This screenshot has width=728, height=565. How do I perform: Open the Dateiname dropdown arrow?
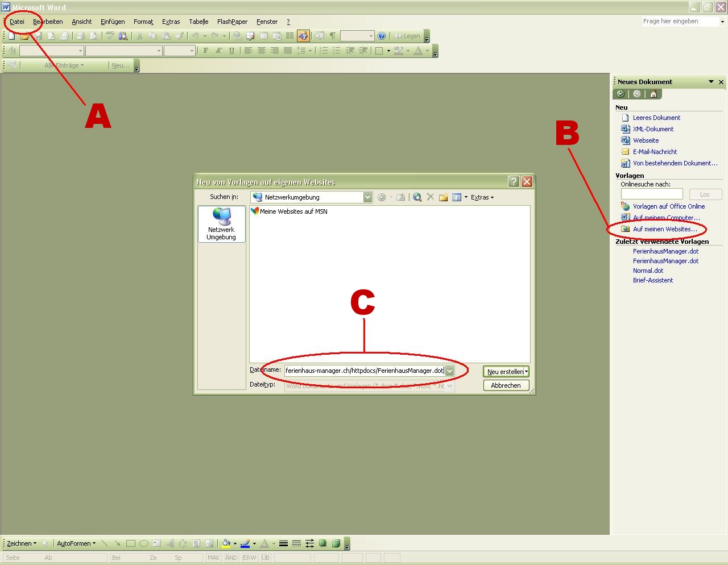point(449,371)
